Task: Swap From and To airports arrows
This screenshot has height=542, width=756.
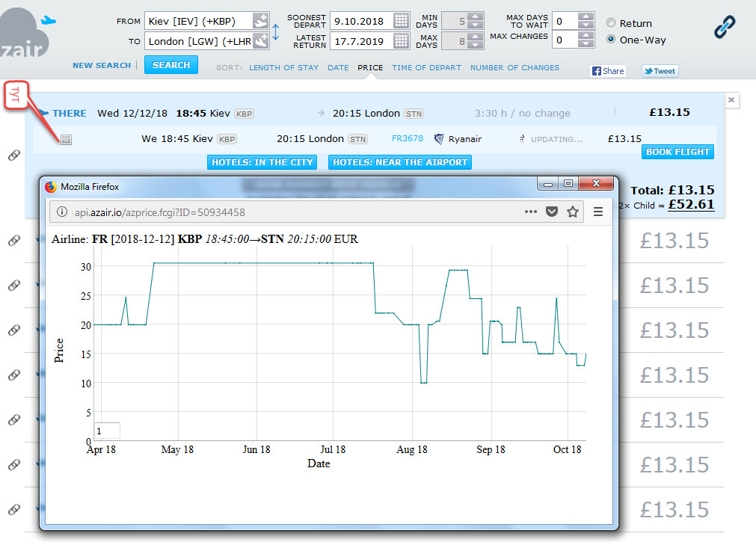Action: click(x=275, y=31)
